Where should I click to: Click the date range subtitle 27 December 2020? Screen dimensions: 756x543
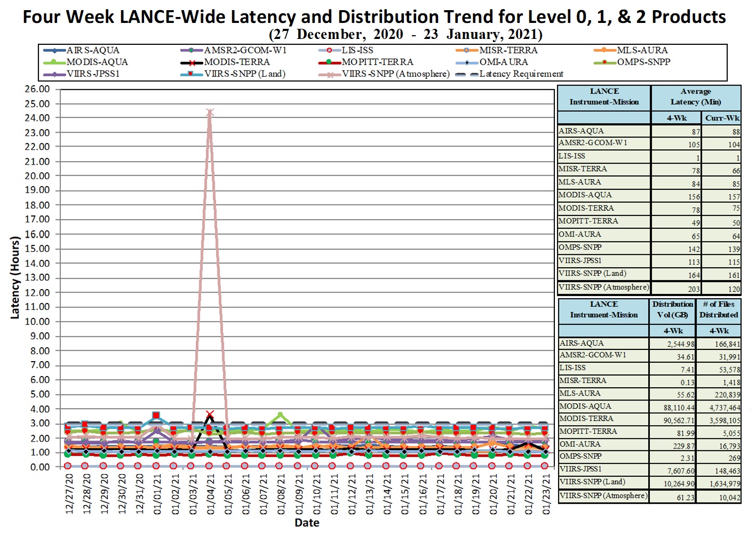pyautogui.click(x=406, y=35)
